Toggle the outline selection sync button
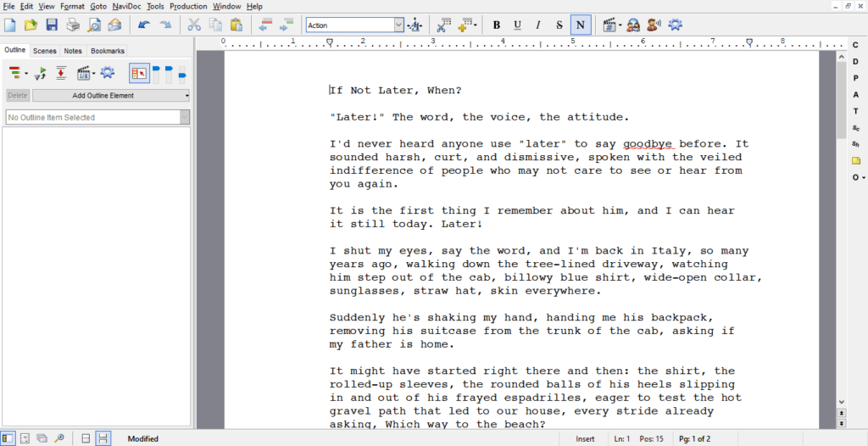Viewport: 868px width, 446px height. point(139,73)
